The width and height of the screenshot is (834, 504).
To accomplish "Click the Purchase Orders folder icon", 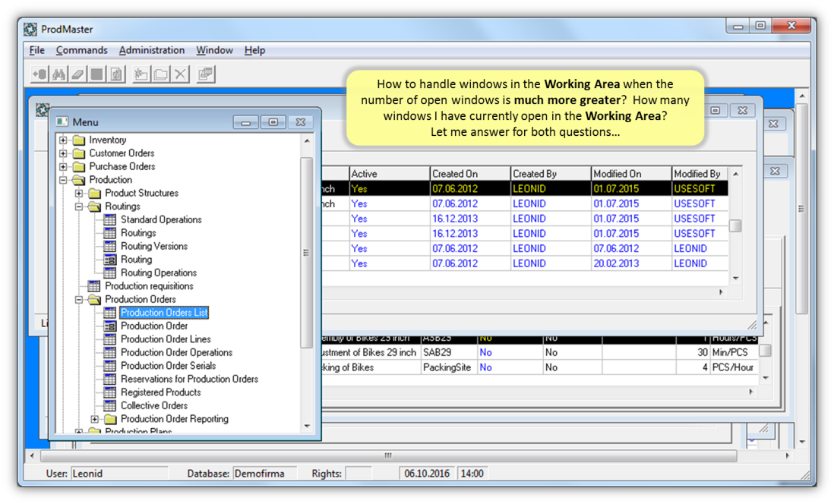I will coord(79,166).
